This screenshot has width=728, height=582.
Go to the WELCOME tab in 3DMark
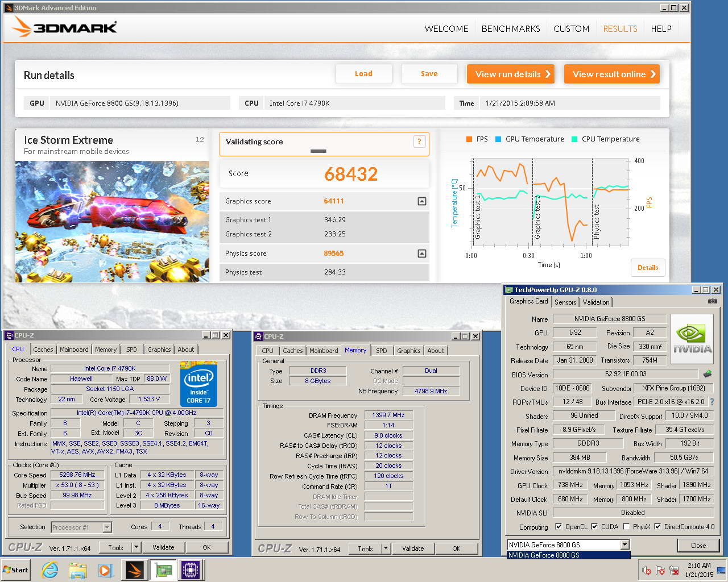(446, 29)
